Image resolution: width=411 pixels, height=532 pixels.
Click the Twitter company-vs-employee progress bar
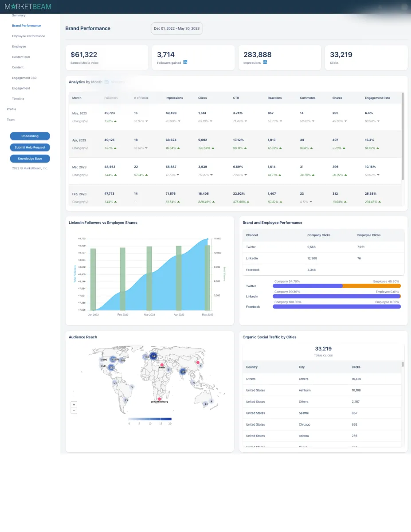click(337, 286)
